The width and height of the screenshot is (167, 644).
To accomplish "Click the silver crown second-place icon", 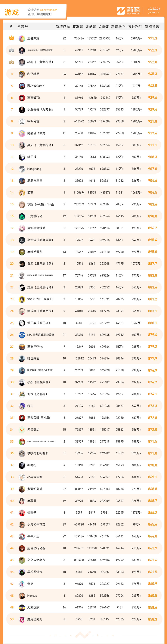I will pyautogui.click(x=11, y=50).
